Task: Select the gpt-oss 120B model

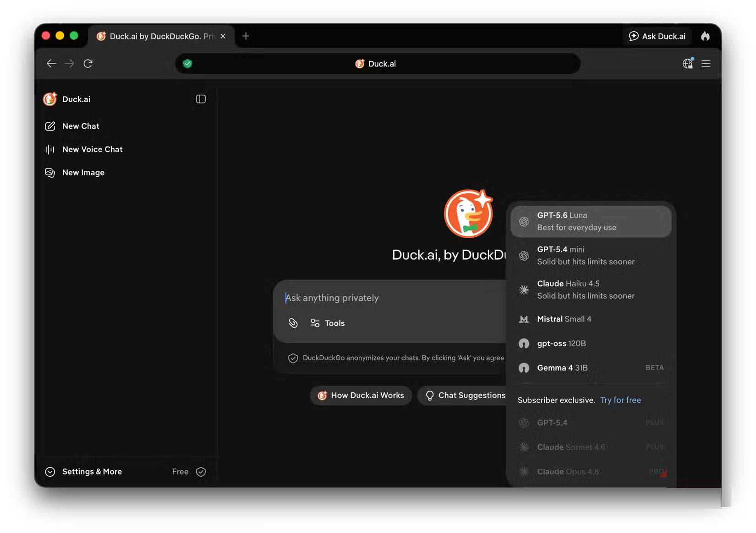Action: click(591, 343)
